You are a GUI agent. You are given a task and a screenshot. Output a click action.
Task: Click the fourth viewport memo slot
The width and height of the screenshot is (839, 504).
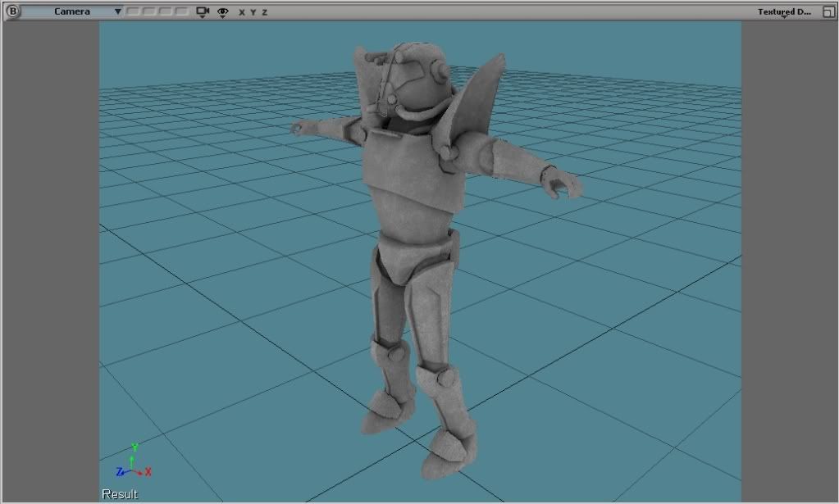coord(181,11)
